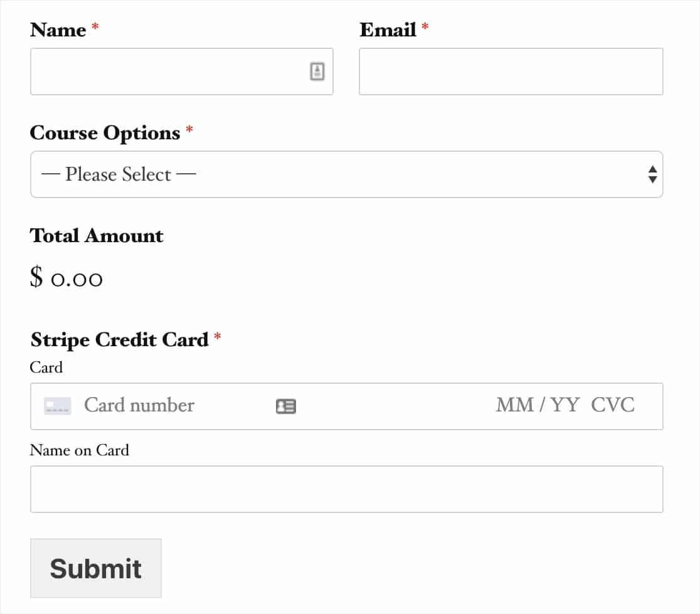
Task: Click the Email field label
Action: (x=388, y=29)
